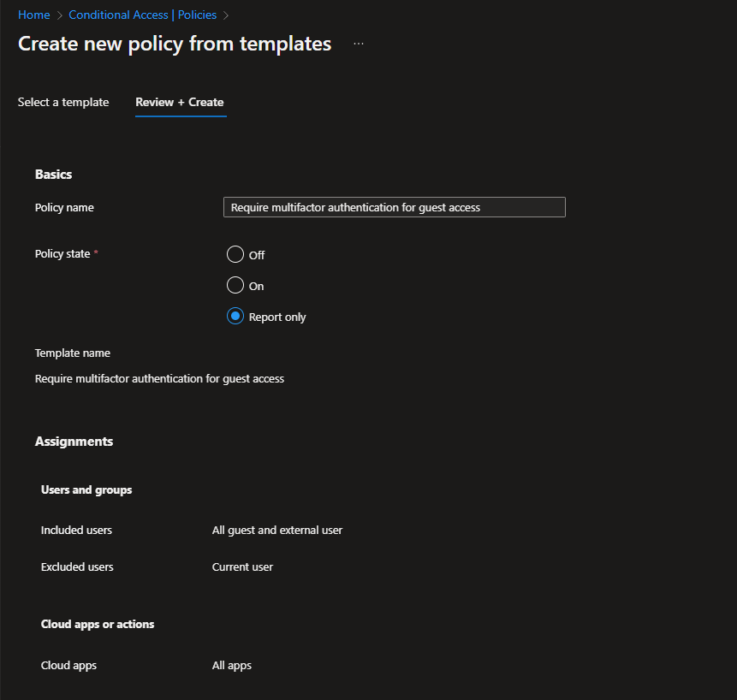Viewport: 737px width, 700px height.
Task: Focus the Policy name text field
Action: 394,207
